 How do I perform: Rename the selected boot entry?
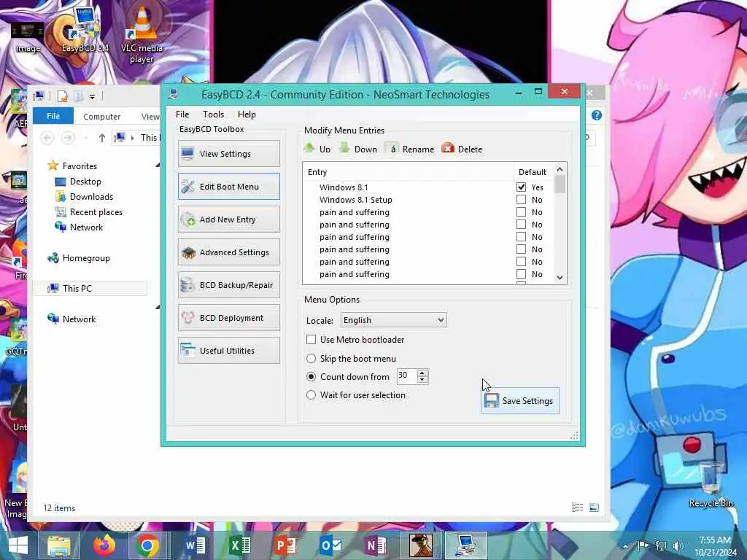[410, 149]
